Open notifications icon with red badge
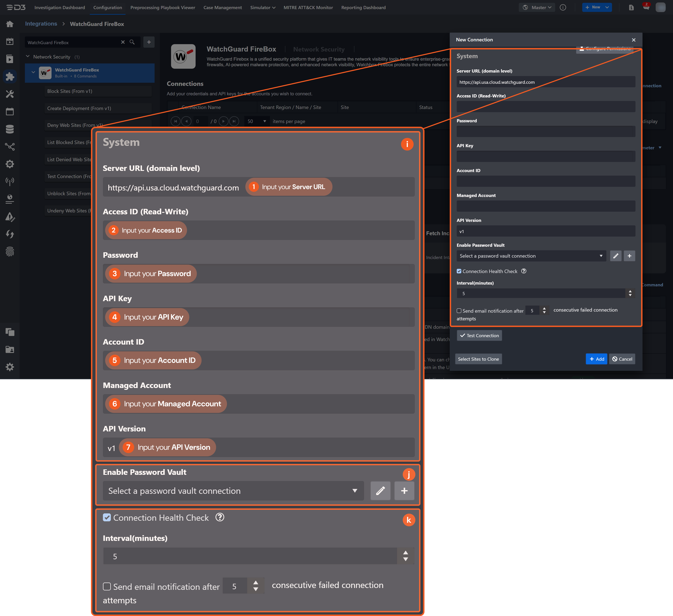The width and height of the screenshot is (673, 616). [646, 7]
